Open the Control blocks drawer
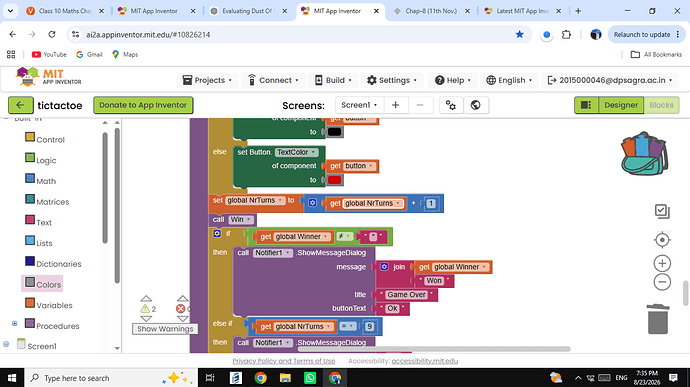The image size is (690, 387). tap(45, 139)
